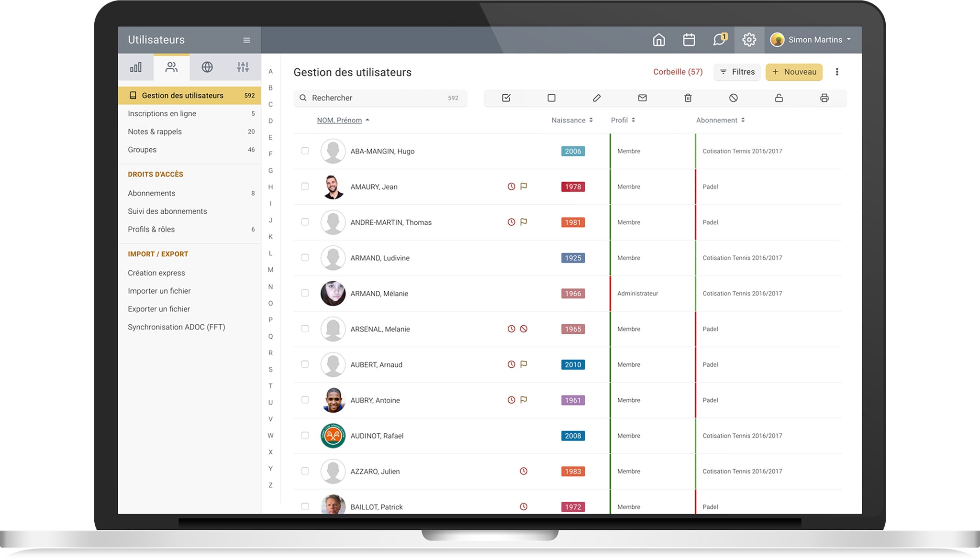Click the envelope email icon in the toolbar

(x=642, y=98)
